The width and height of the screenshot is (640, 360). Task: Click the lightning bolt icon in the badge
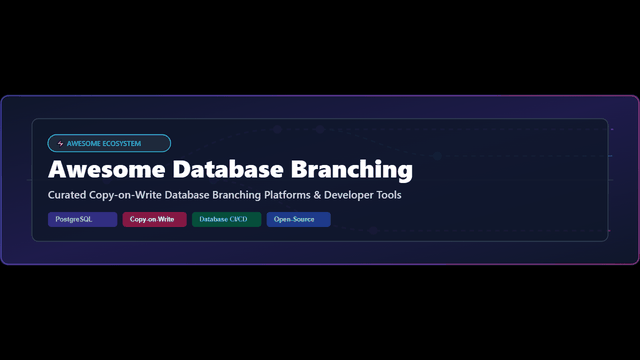(60, 144)
